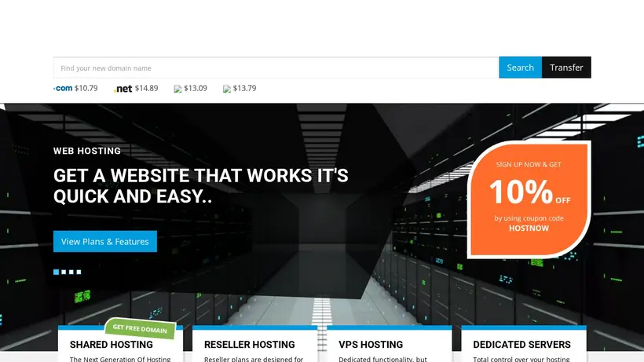
Task: Click the HOSTNOW coupon code text
Action: click(529, 229)
